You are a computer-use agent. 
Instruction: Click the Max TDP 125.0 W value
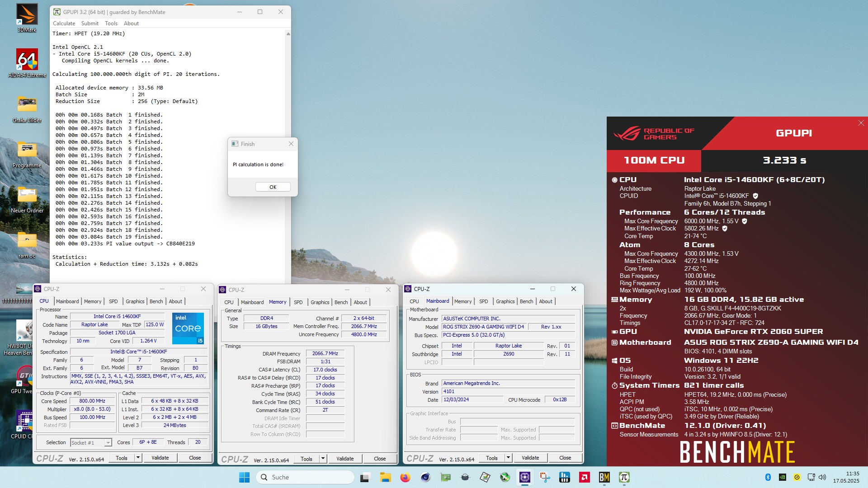click(x=155, y=325)
